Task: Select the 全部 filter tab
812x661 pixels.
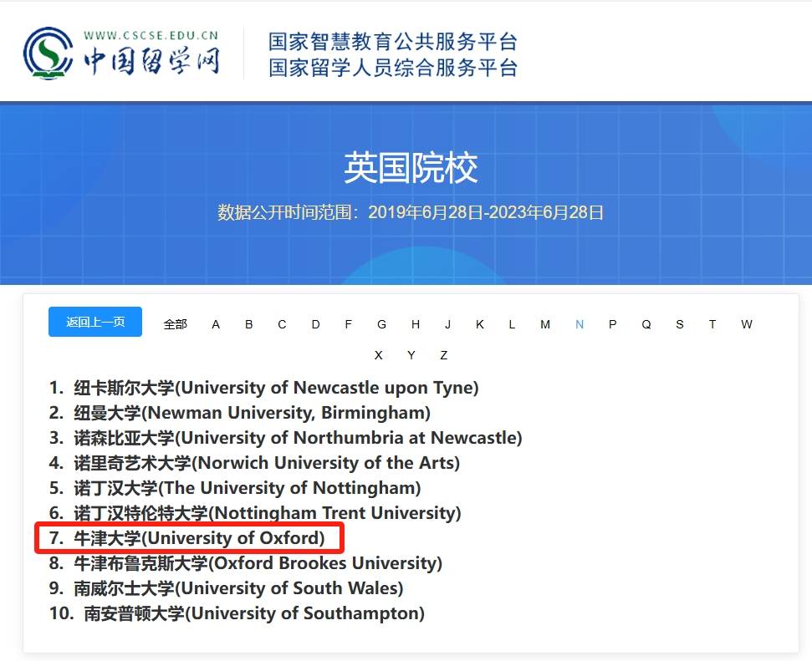Action: point(175,324)
